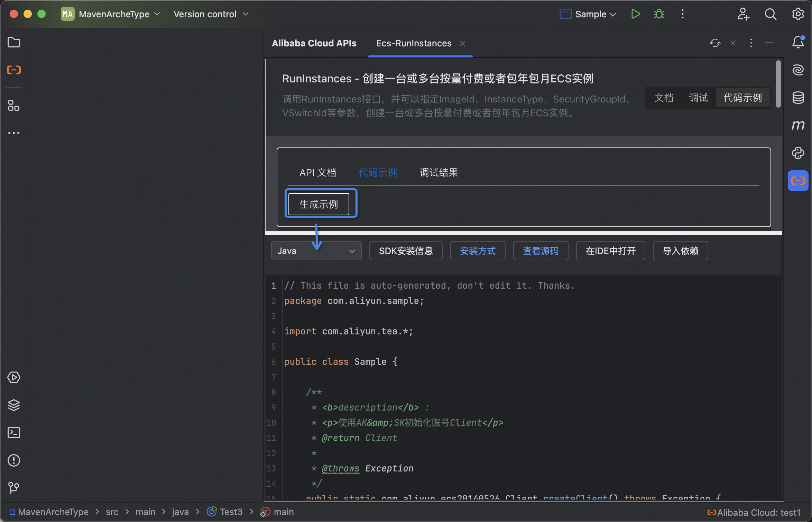Image resolution: width=812 pixels, height=522 pixels.
Task: Open IDE settings gear
Action: coord(798,14)
